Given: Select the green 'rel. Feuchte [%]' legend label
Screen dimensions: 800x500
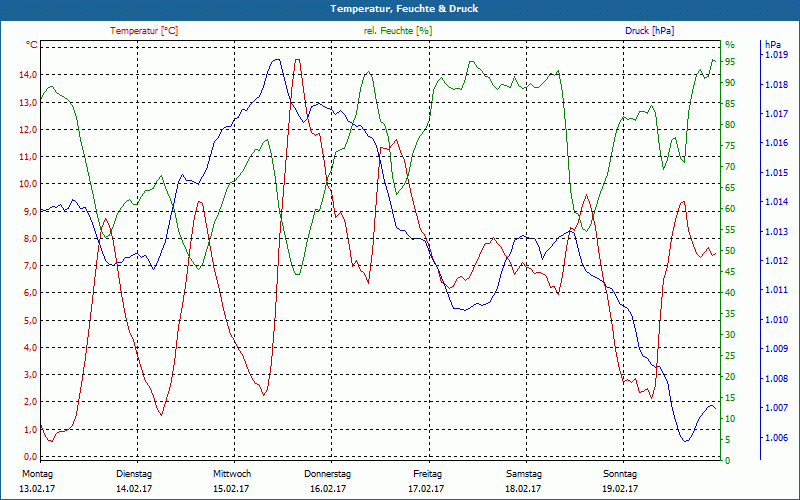Looking at the screenshot, I should 397,31.
